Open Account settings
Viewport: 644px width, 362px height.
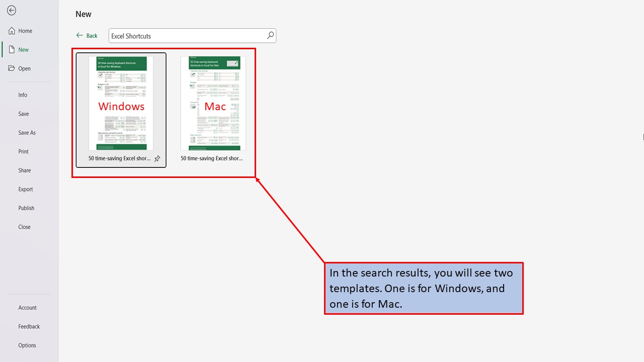pos(27,307)
